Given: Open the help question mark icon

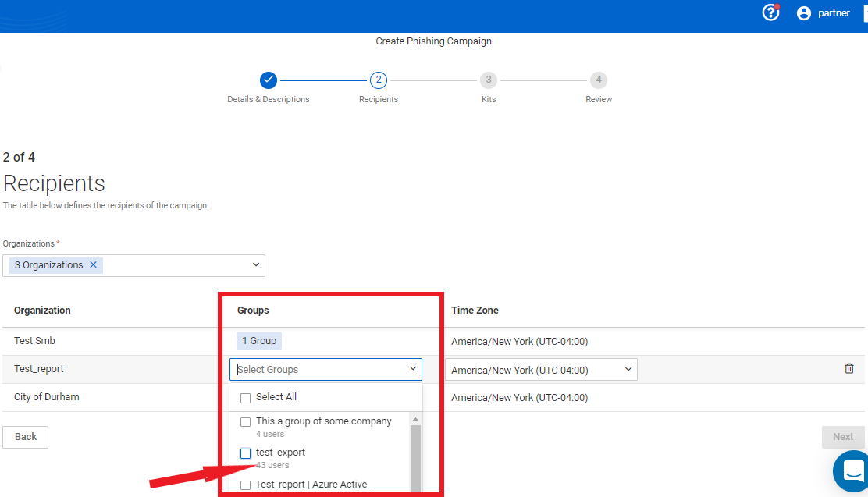Looking at the screenshot, I should 770,12.
